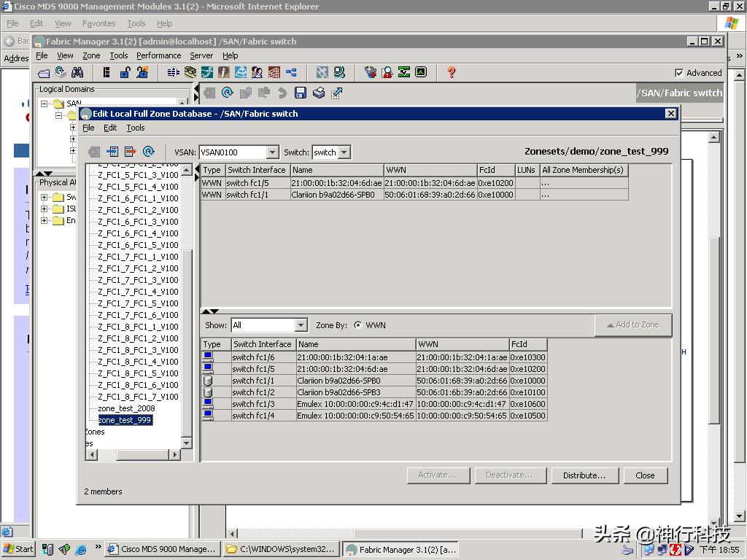Click the Close button in the dialog
This screenshot has width=747, height=560.
(x=645, y=475)
